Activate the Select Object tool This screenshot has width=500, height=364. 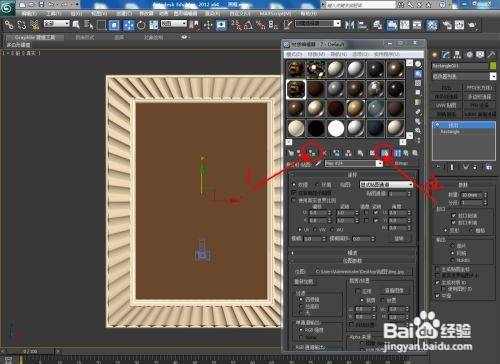point(76,25)
